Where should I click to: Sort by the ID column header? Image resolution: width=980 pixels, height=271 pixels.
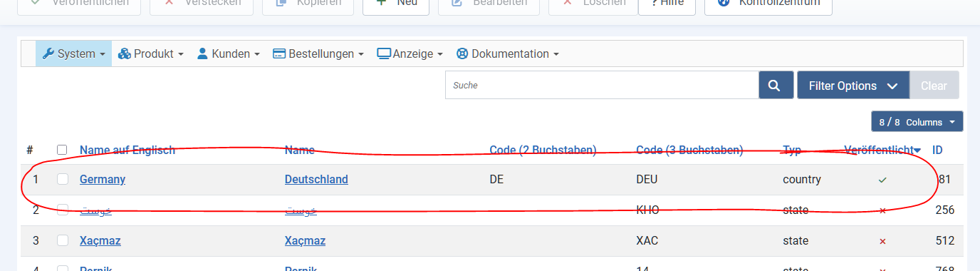(938, 150)
